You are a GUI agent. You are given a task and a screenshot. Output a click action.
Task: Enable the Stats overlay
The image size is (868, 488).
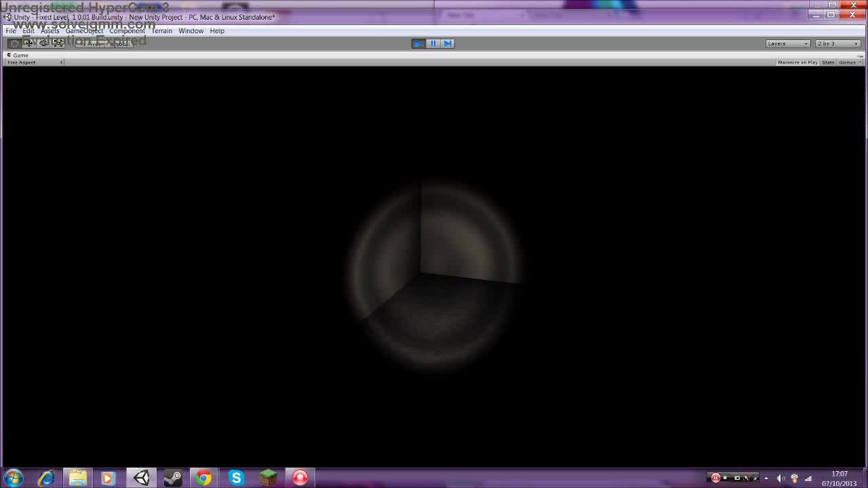pos(828,62)
